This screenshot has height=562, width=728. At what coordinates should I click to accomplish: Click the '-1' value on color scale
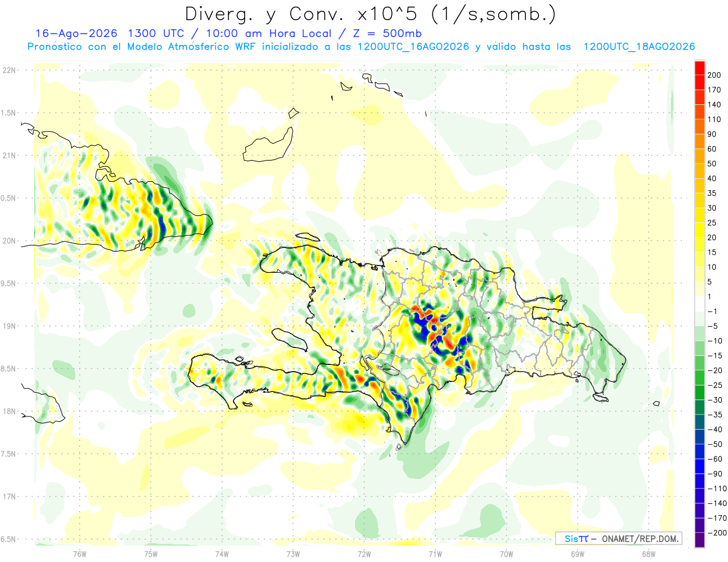pyautogui.click(x=712, y=311)
